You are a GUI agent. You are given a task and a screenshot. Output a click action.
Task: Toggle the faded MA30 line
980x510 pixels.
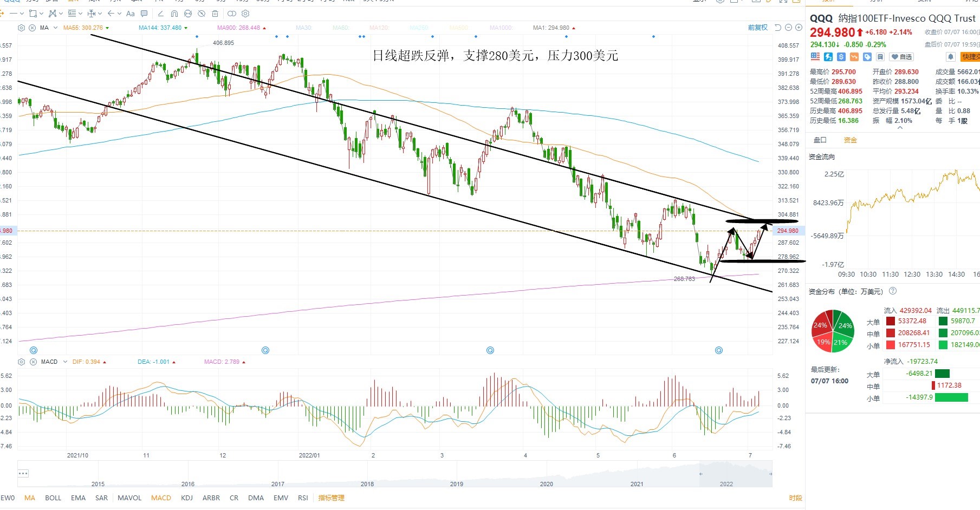[303, 28]
